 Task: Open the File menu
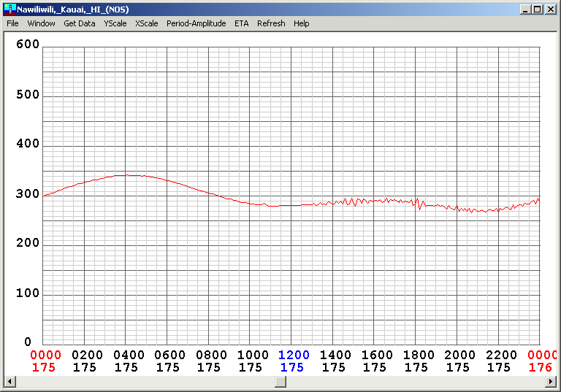tap(12, 23)
